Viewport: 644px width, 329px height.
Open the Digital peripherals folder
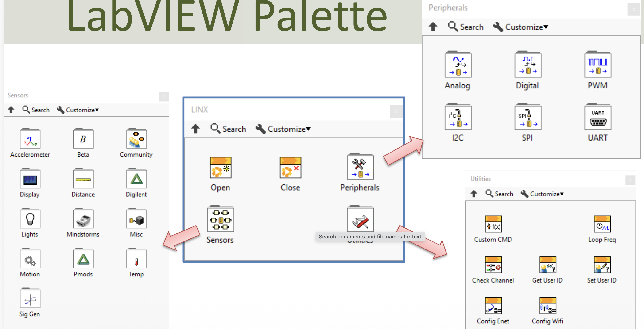[528, 65]
